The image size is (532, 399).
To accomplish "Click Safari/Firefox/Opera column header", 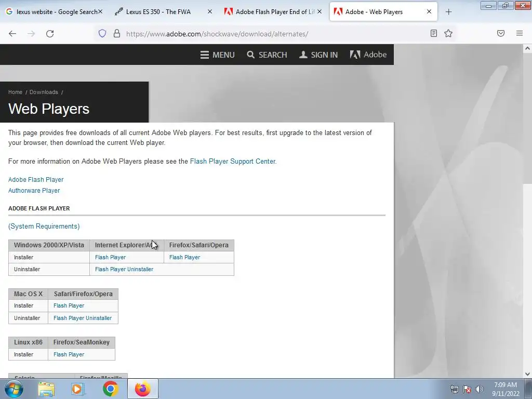I will (x=83, y=294).
